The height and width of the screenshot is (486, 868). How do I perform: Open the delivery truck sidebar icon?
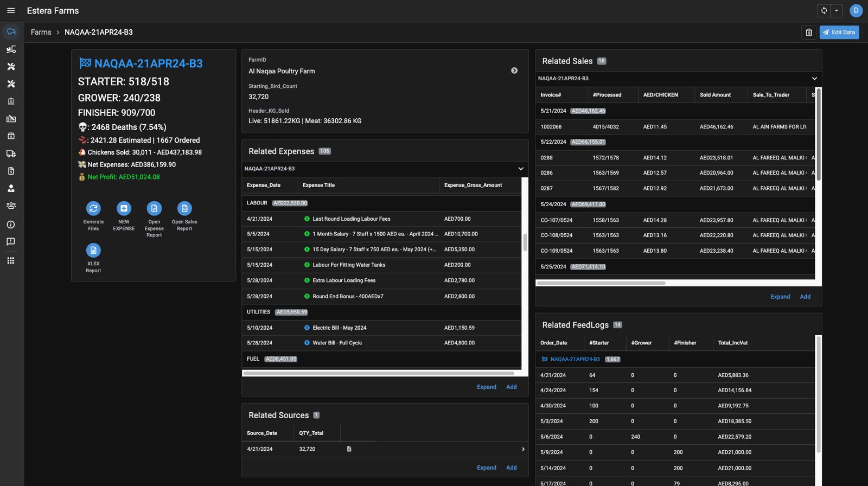[11, 154]
